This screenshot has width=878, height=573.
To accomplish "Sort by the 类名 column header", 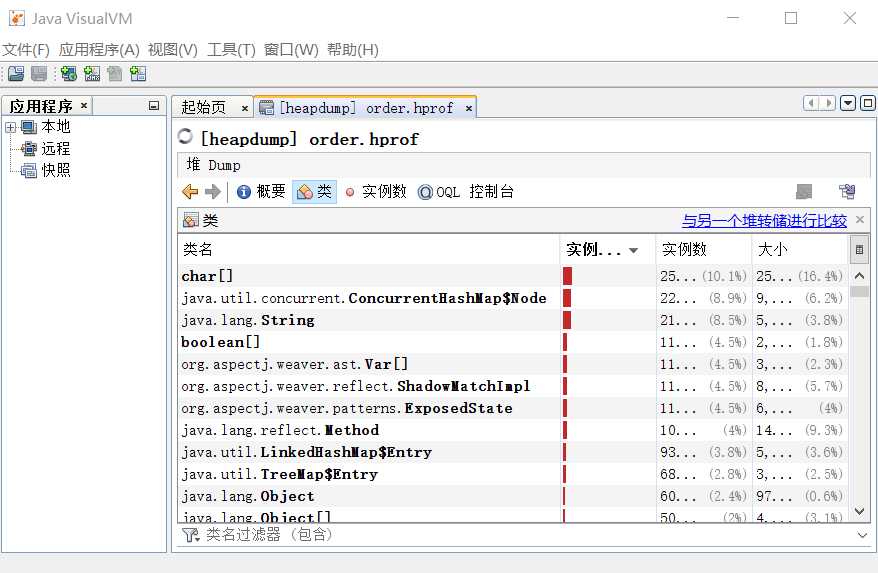I will click(368, 249).
